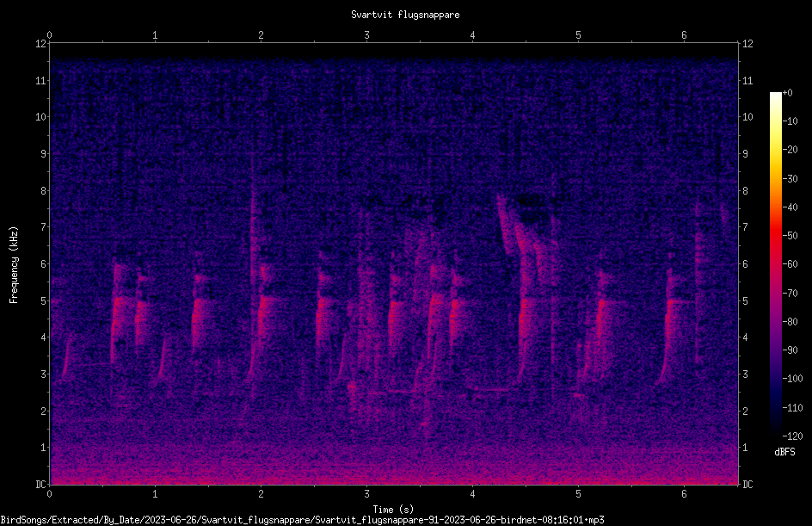Click the '5' tick on the top time axis

tap(578, 35)
